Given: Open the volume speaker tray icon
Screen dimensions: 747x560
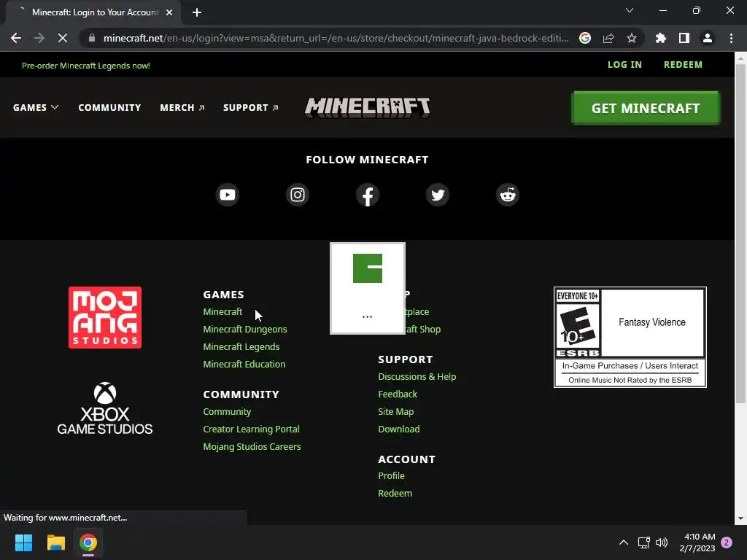Looking at the screenshot, I should click(x=662, y=542).
